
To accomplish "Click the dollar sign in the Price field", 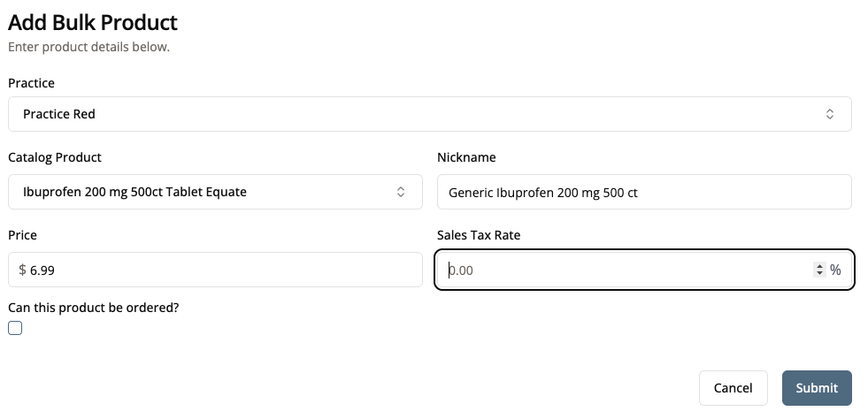I will click(22, 270).
